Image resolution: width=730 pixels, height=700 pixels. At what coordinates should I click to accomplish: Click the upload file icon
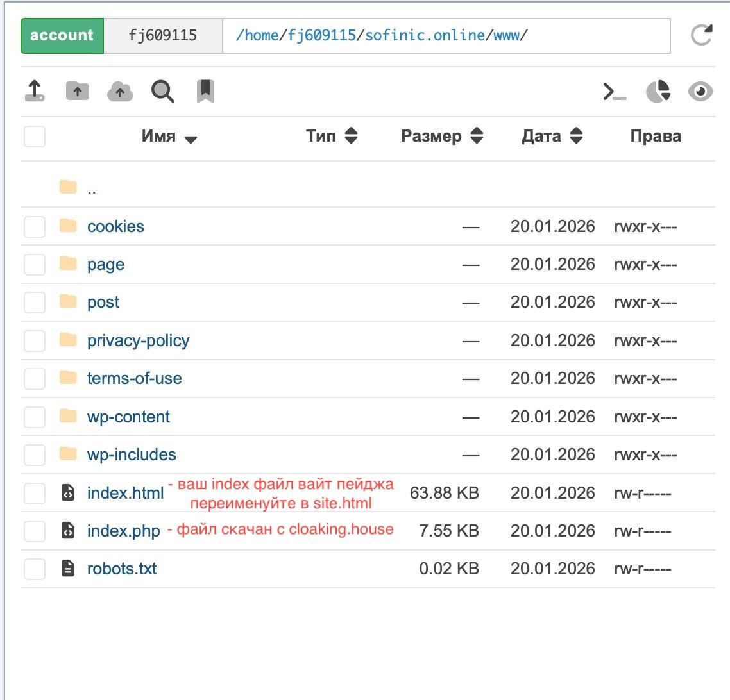[35, 91]
